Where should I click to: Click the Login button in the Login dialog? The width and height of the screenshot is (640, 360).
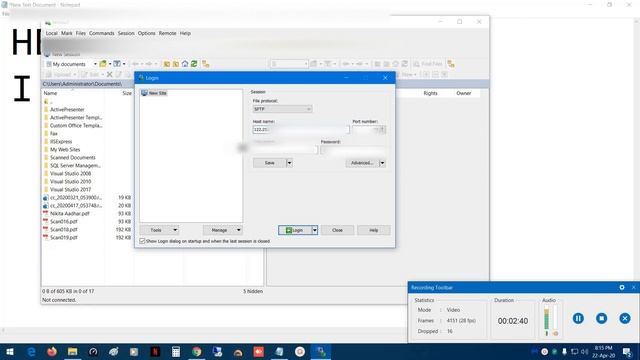pyautogui.click(x=295, y=230)
